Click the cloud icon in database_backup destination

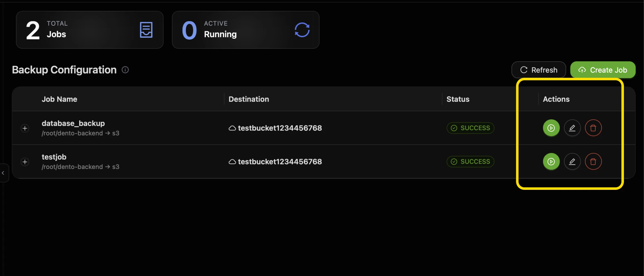[232, 128]
